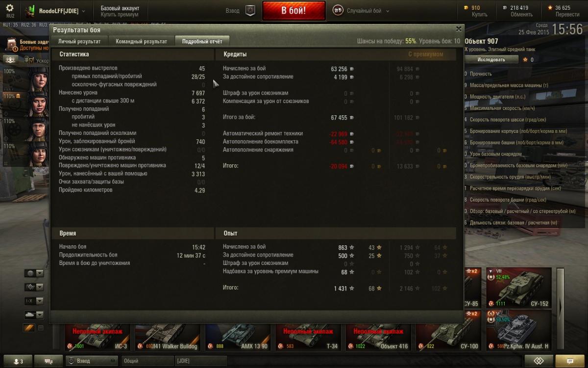
Task: Click the silver credits icon beside 218 419
Action: click(505, 8)
